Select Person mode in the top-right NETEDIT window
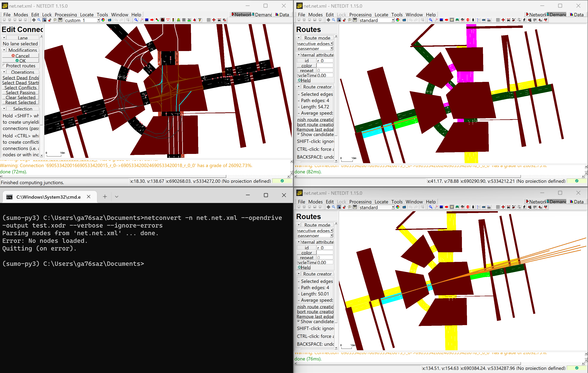 coord(473,20)
